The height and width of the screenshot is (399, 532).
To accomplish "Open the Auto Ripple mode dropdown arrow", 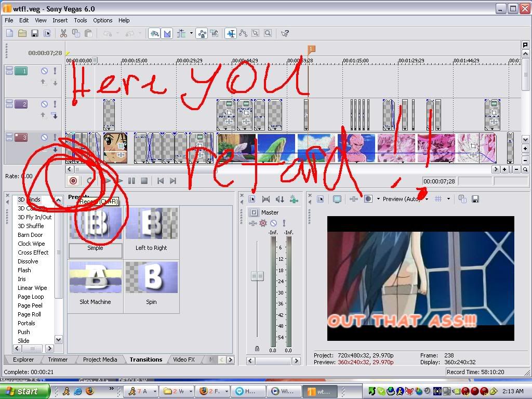I will tap(191, 33).
